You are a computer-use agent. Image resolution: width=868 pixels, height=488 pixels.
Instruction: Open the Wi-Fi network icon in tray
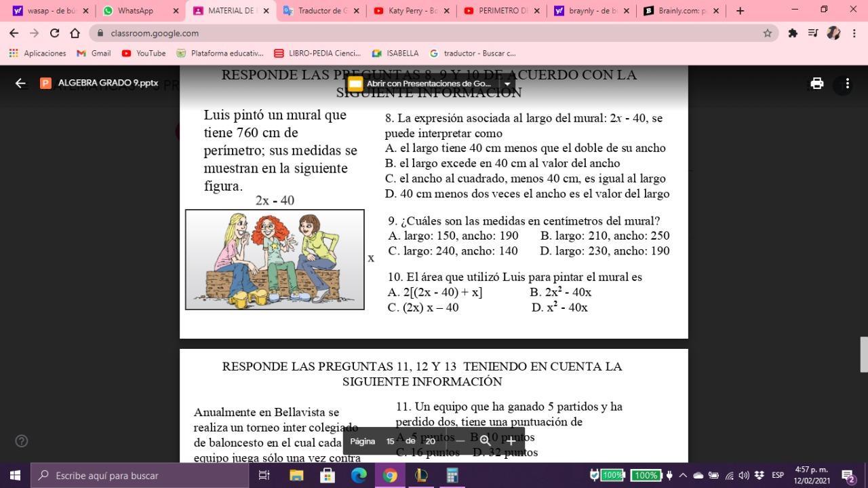729,475
